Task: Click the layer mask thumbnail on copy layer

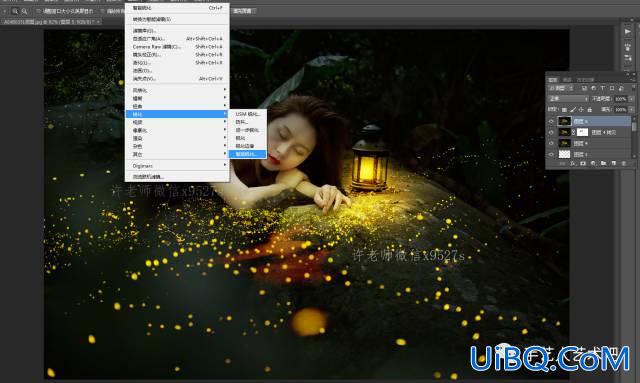Action: (582, 132)
